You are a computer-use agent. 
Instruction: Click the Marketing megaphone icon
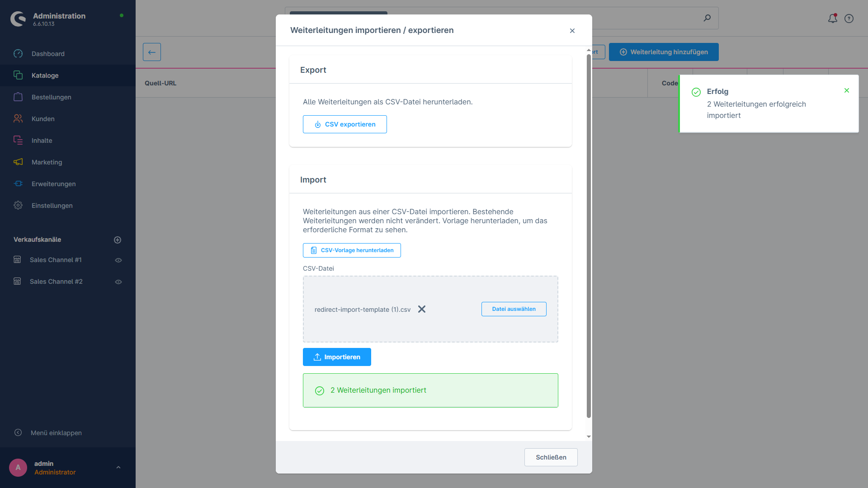coord(18,162)
